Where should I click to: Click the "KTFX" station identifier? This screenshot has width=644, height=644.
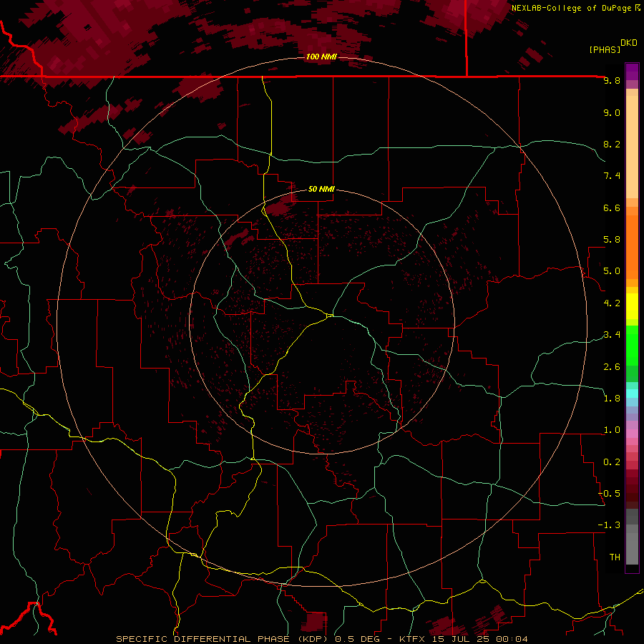click(413, 639)
